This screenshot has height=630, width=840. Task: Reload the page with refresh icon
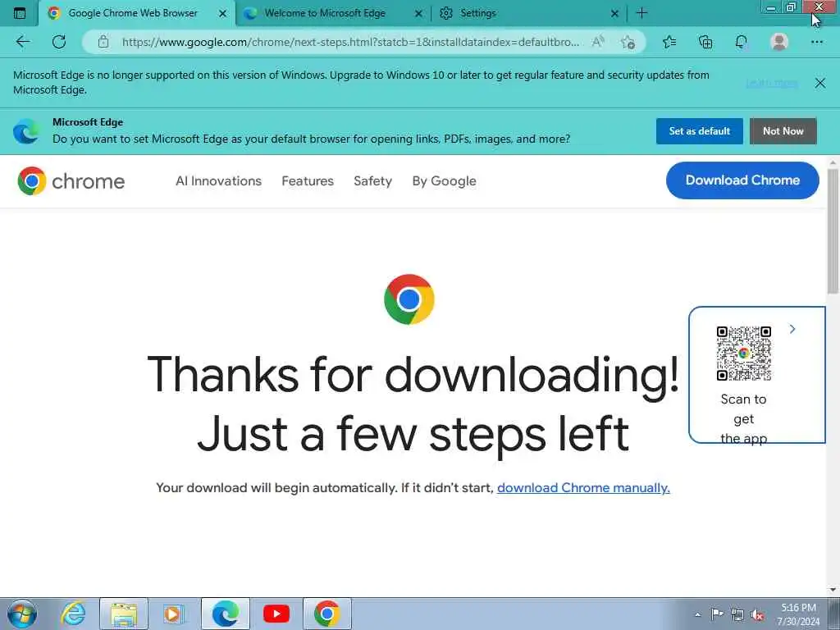click(59, 42)
